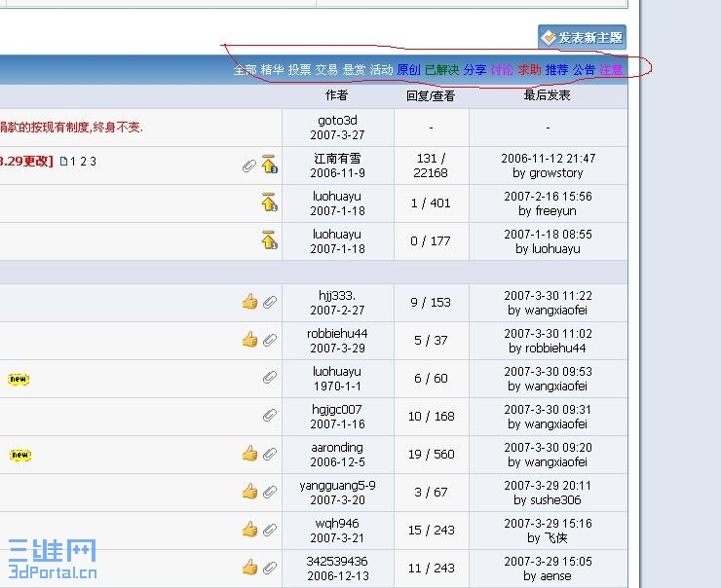Click pinned icon in the 0 / 177 row
721x588 pixels.
tap(270, 239)
